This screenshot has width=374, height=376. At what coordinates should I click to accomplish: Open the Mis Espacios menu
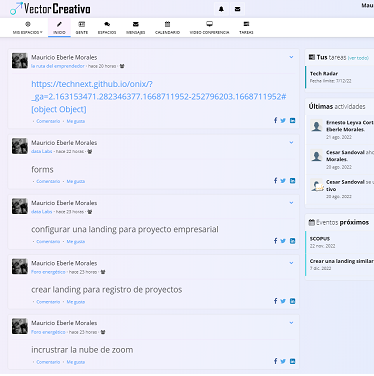[28, 28]
